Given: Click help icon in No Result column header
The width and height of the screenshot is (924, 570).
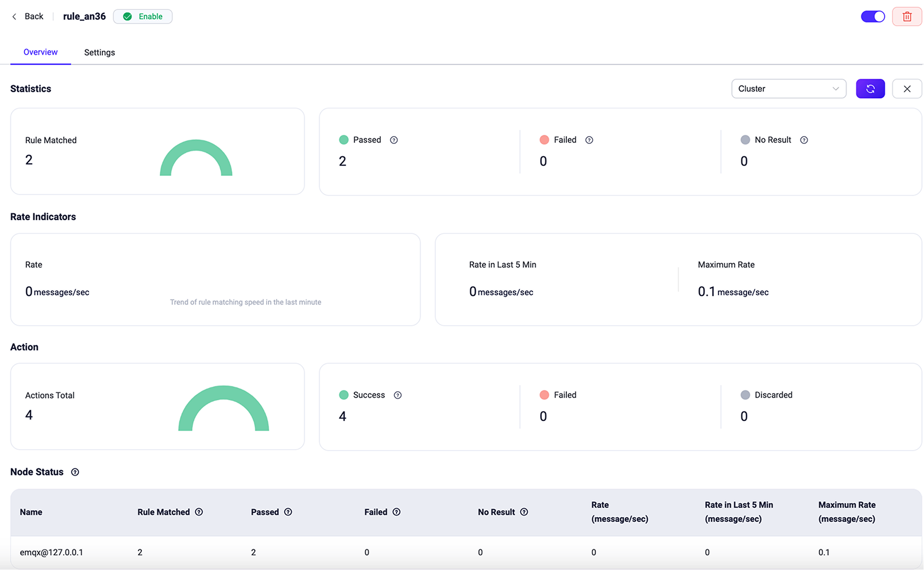Looking at the screenshot, I should pos(524,512).
